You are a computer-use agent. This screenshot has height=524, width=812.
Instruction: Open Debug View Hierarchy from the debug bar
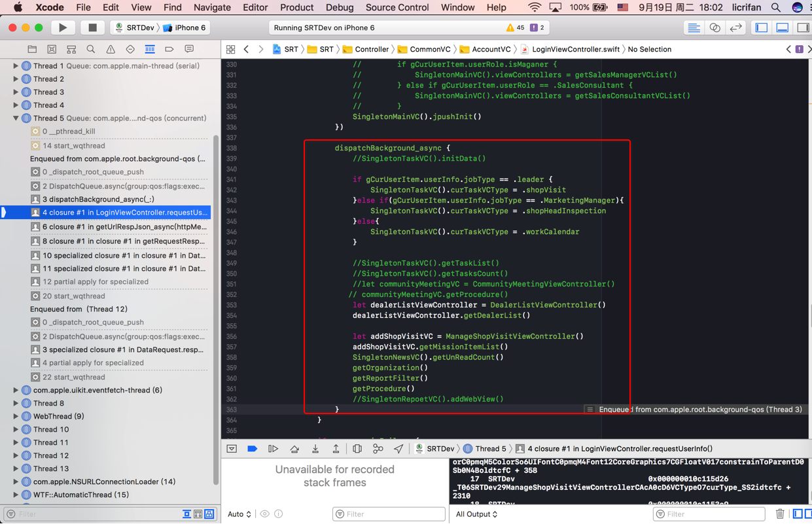[x=357, y=449]
